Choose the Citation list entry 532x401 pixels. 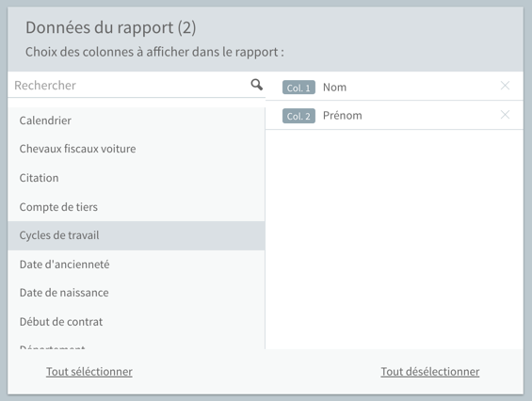tap(137, 178)
